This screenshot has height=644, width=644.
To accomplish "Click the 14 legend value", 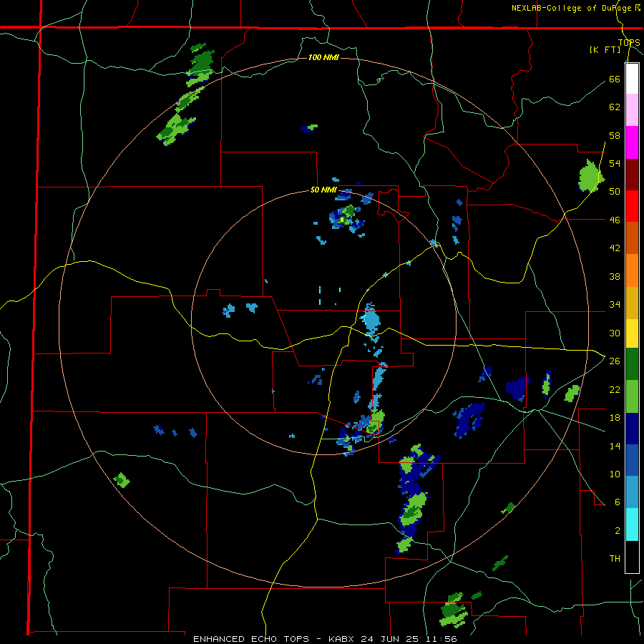I will pyautogui.click(x=615, y=446).
